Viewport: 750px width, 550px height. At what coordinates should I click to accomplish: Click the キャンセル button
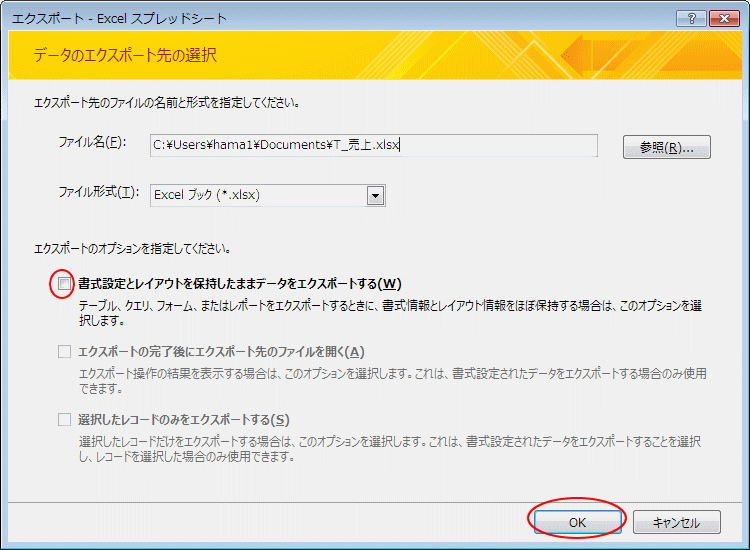[676, 522]
